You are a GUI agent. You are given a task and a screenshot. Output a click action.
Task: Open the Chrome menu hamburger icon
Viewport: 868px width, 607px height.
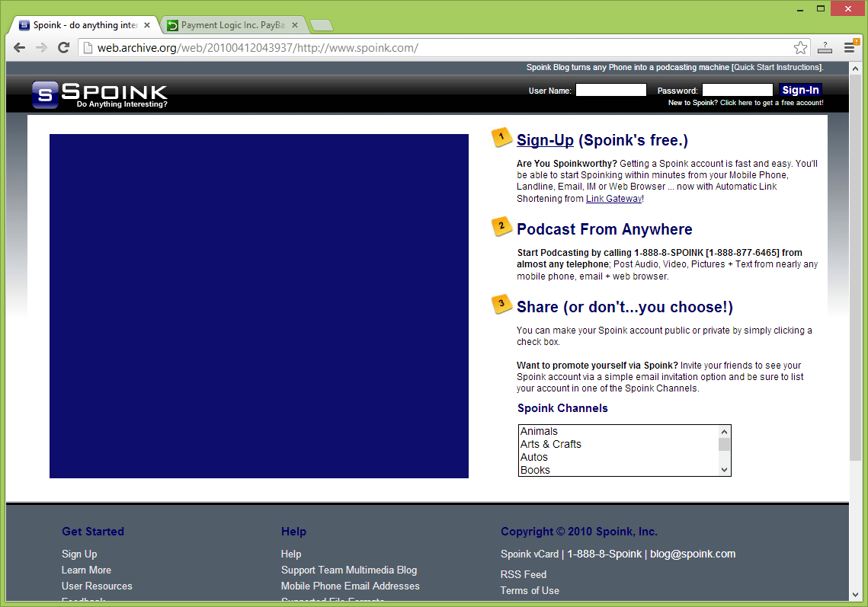coord(849,47)
